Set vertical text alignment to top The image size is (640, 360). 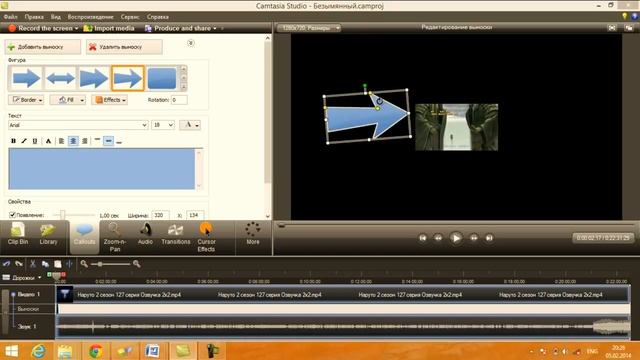point(97,141)
